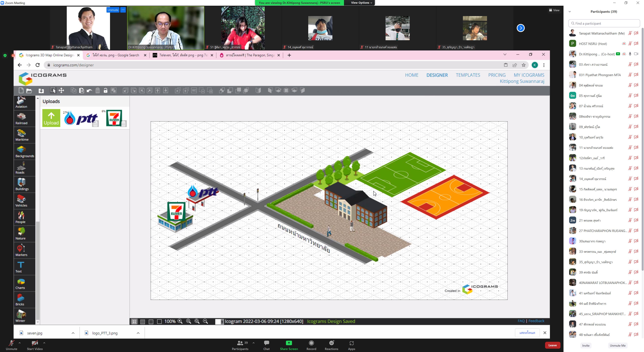Click the flip horizontal mirror icon

click(x=258, y=91)
